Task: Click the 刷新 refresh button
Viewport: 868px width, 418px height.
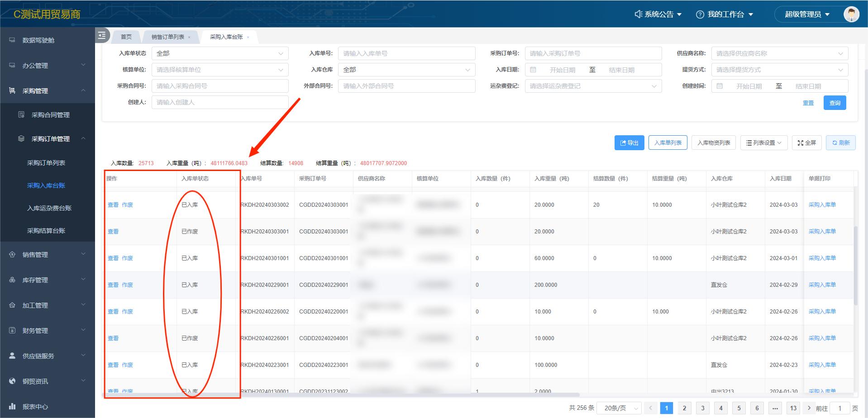Action: pyautogui.click(x=840, y=143)
